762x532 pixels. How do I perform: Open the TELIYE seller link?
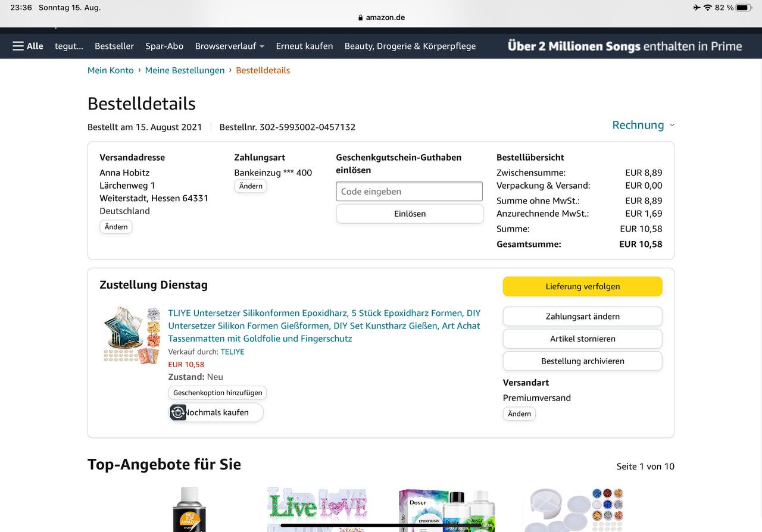232,352
